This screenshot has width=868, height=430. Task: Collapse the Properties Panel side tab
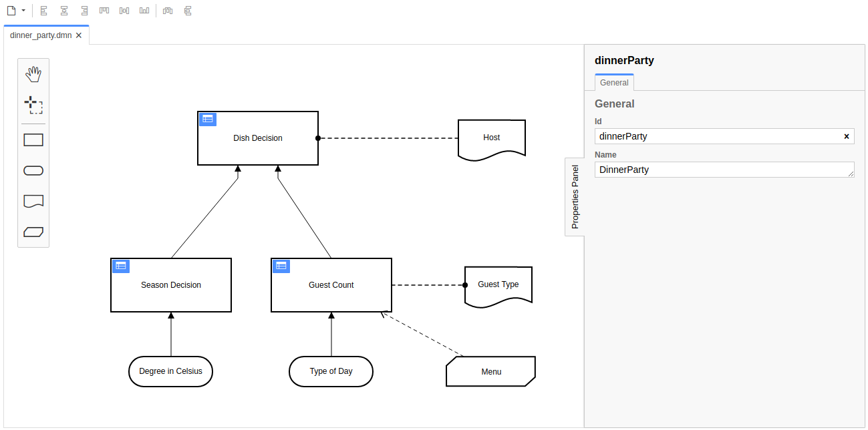575,197
